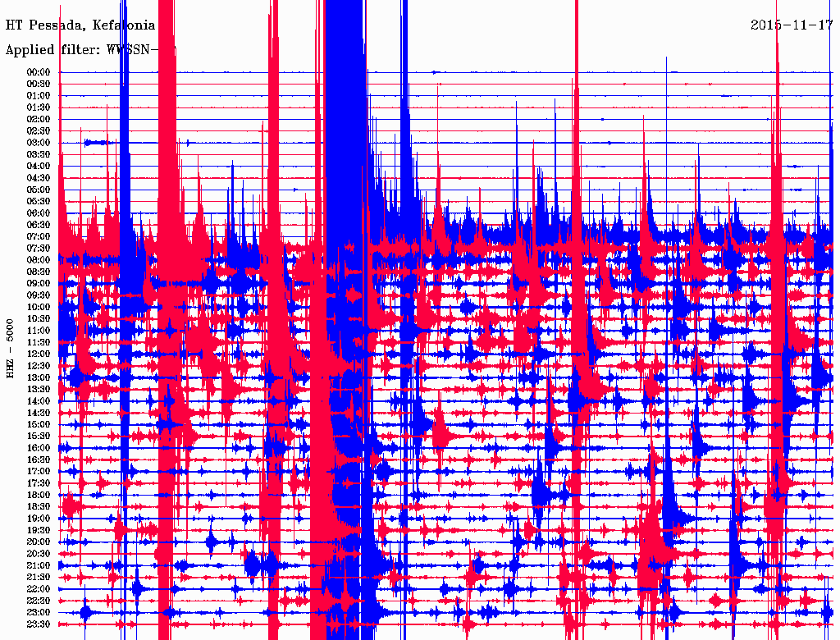Select the date label 2015-11-17
The width and height of the screenshot is (840, 640).
click(792, 25)
